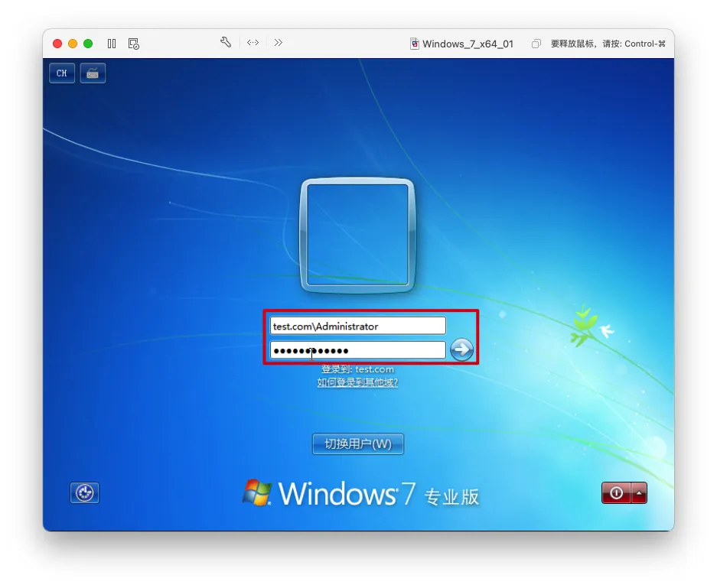Expand the toolbar overflow chevrons
The image size is (717, 588).
[278, 43]
